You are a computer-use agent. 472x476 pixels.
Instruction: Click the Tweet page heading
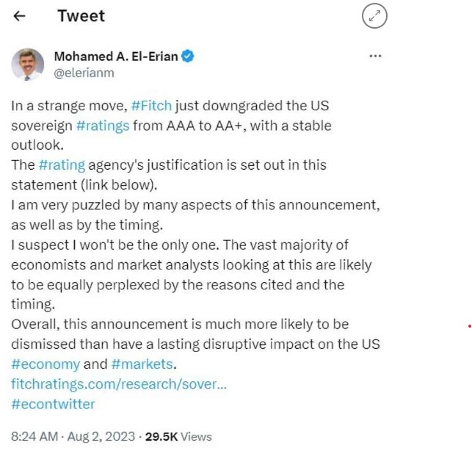(81, 15)
